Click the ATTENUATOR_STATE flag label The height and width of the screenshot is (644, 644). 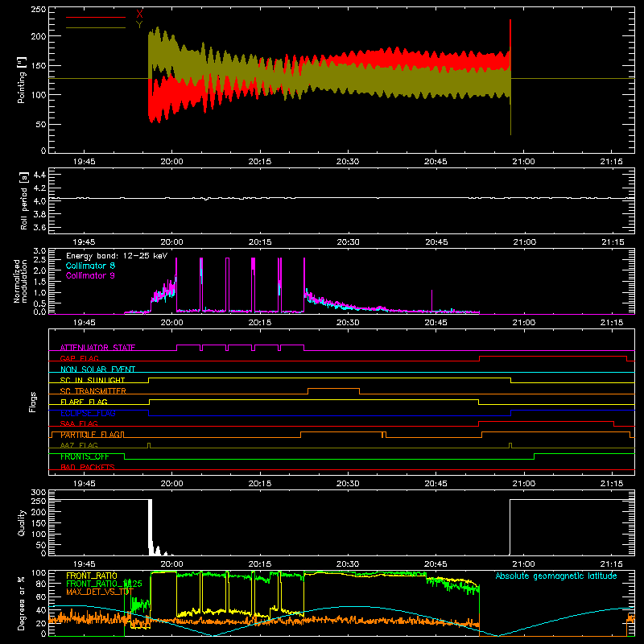(97, 348)
